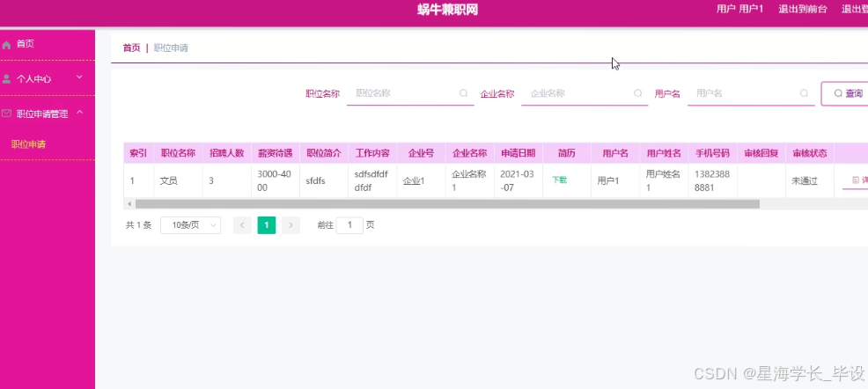Click the 2021-03-07 date cell
868x389 pixels.
point(517,180)
